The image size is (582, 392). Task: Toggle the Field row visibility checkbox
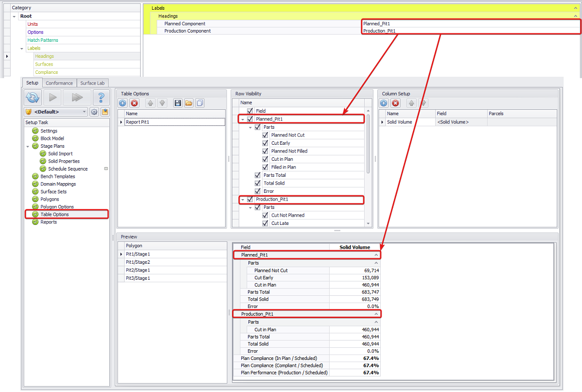pyautogui.click(x=250, y=111)
